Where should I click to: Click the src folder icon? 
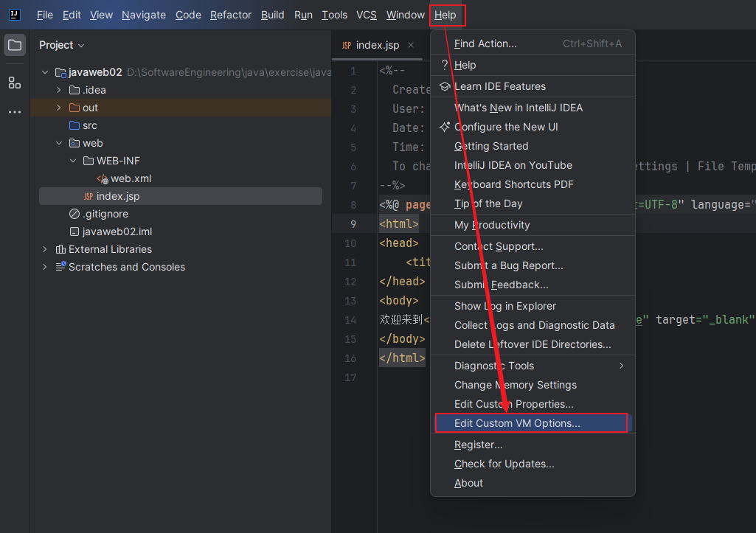coord(74,126)
